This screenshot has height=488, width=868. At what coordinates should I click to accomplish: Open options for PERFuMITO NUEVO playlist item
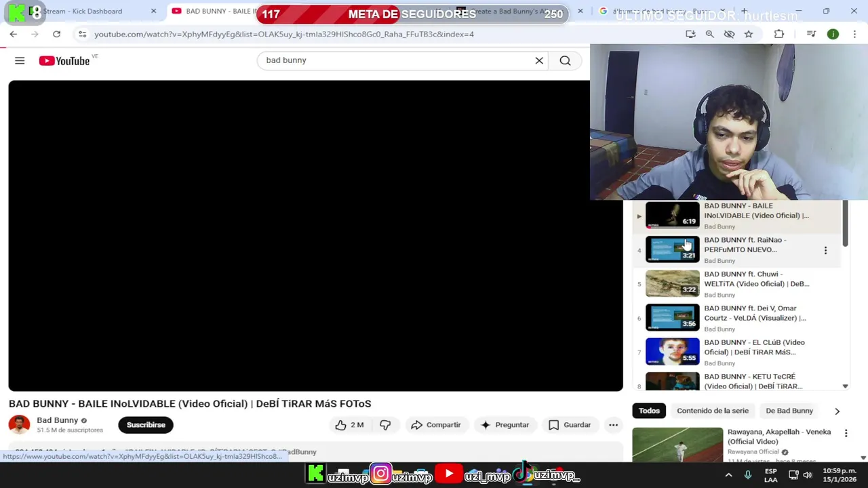825,250
